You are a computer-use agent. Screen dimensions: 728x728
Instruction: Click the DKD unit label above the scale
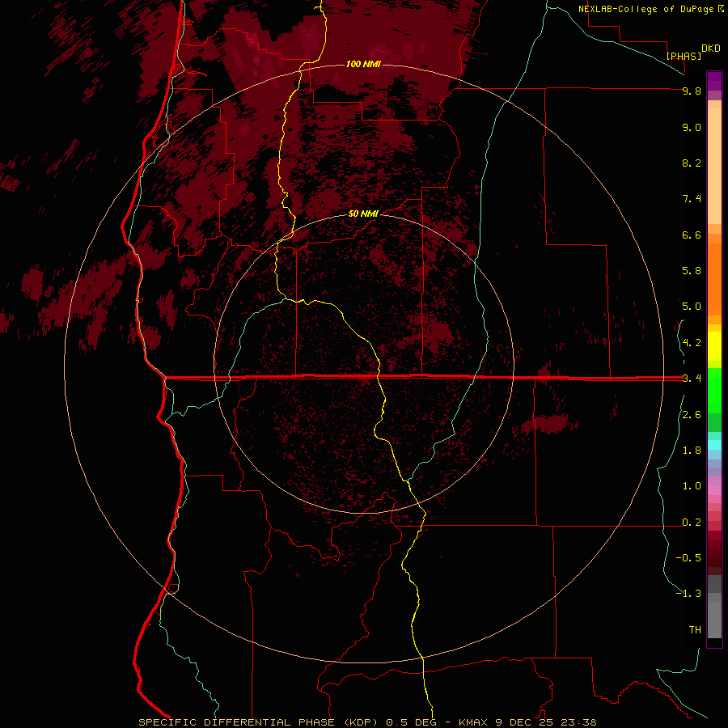[711, 49]
